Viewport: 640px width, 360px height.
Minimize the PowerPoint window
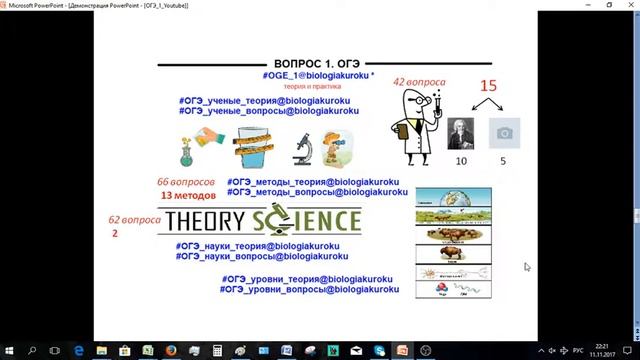pos(588,5)
